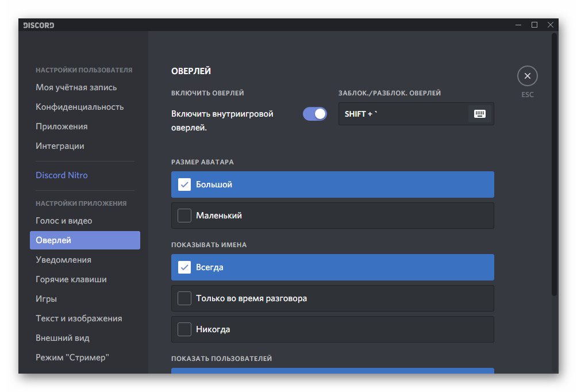This screenshot has width=577, height=392.
Task: Select the Большой avatar size option
Action: point(333,185)
